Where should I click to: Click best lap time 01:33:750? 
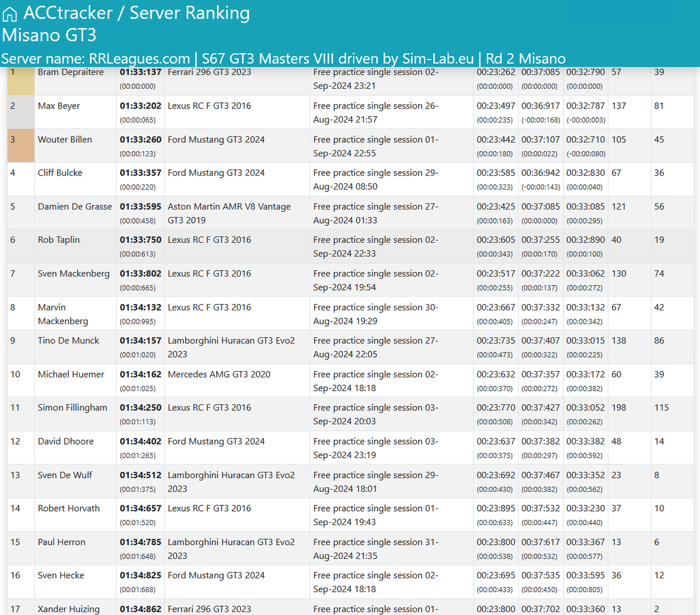141,240
